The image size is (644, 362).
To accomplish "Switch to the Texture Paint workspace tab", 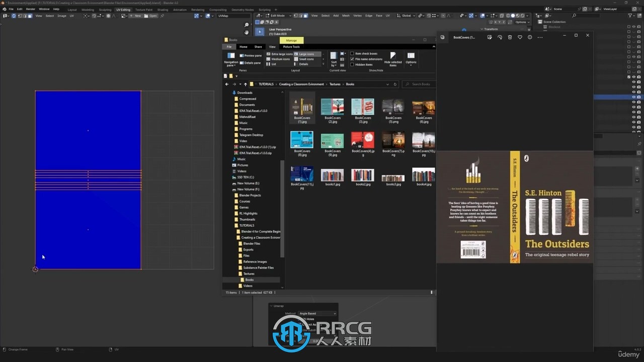I will [144, 10].
